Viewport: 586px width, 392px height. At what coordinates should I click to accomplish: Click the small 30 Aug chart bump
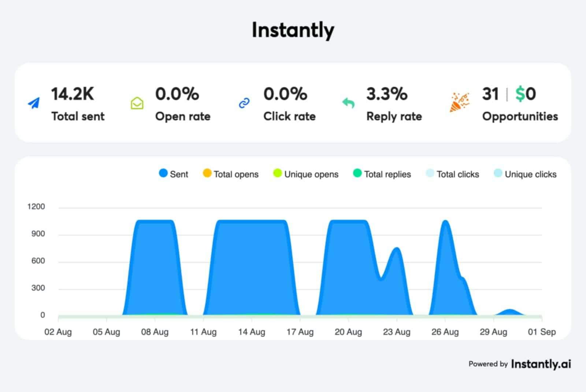click(x=509, y=312)
